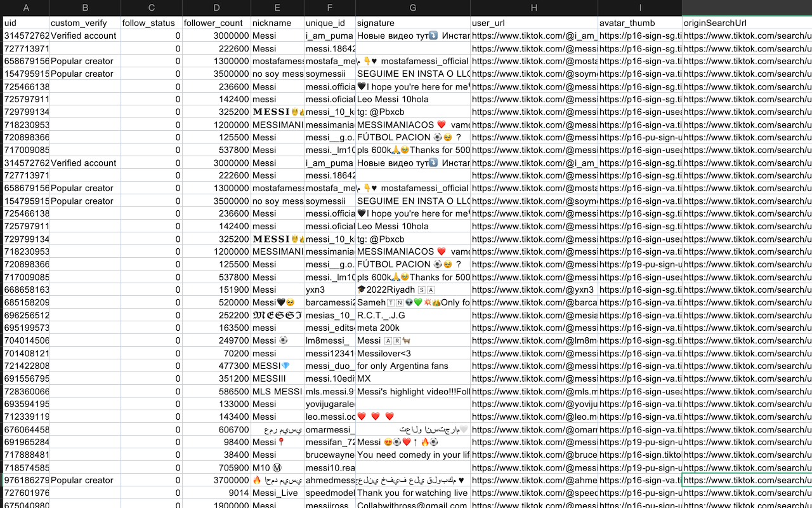The height and width of the screenshot is (508, 812).
Task: Click the 'signature' header cell
Action: click(x=413, y=23)
